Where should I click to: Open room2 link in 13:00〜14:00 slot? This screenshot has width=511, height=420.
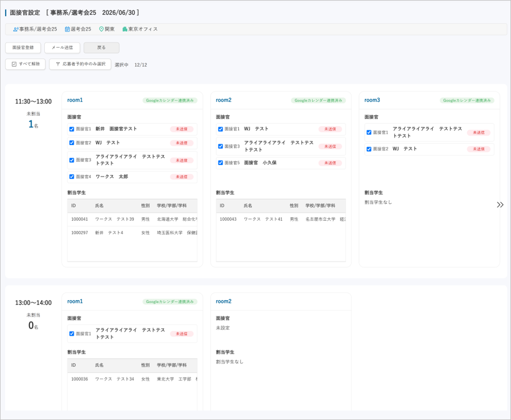point(224,302)
